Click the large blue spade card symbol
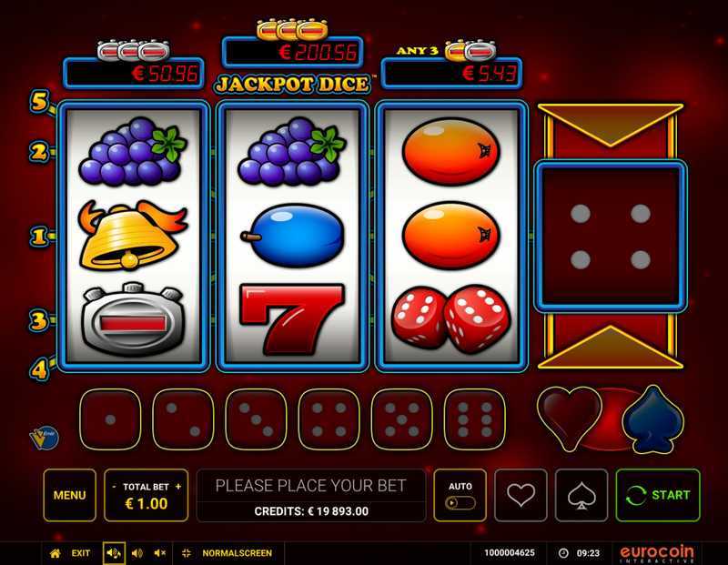728x565 pixels. pyautogui.click(x=652, y=419)
